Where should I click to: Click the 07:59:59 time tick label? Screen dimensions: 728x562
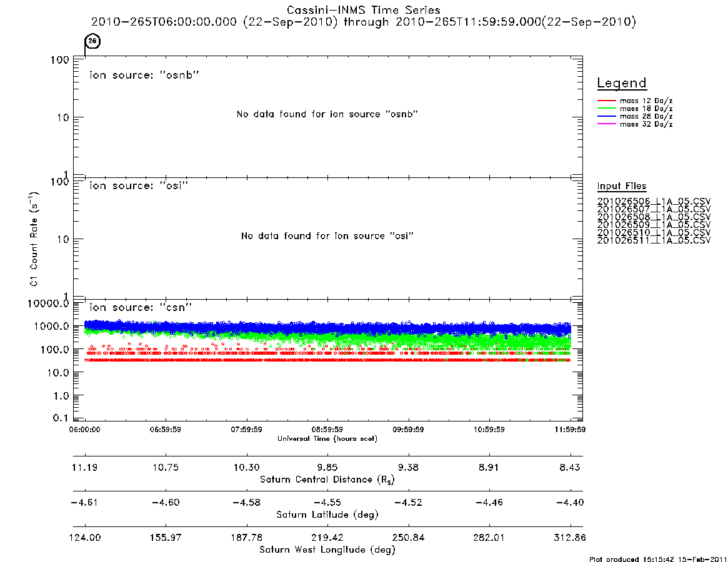[247, 430]
